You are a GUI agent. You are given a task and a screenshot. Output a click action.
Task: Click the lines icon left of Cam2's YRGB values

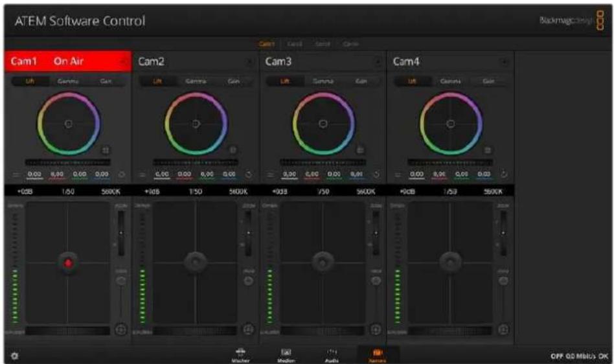click(x=143, y=175)
